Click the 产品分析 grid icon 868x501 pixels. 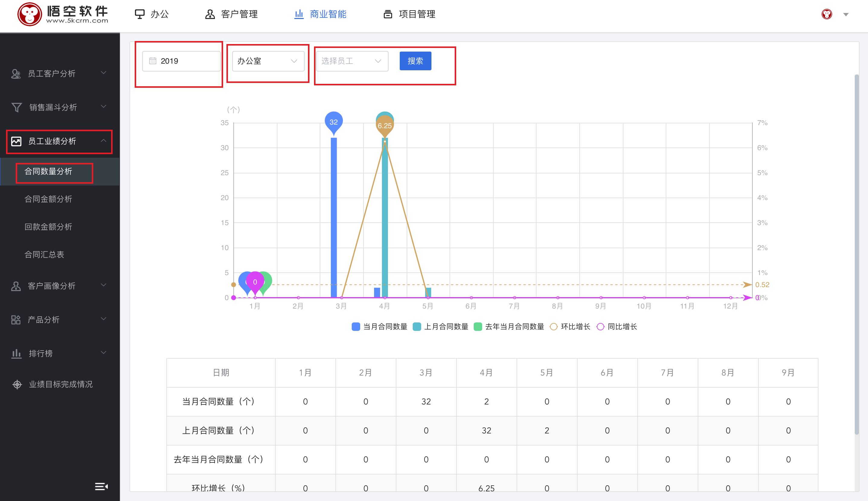[16, 320]
